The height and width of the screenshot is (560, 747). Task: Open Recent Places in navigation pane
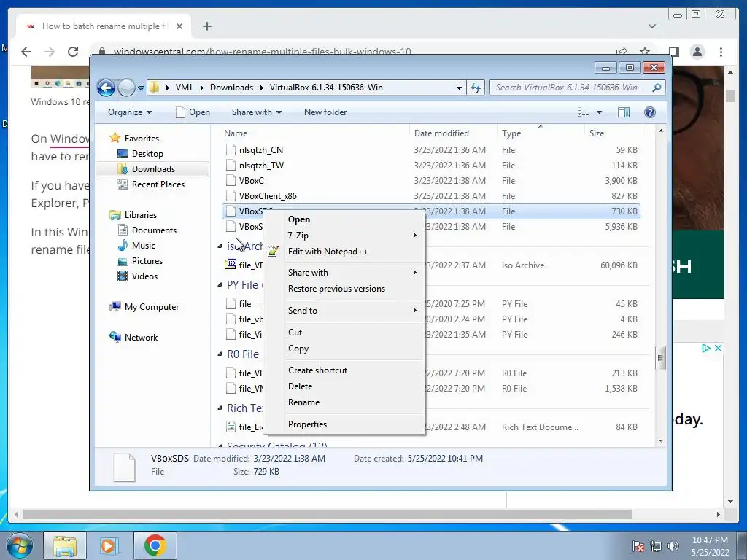pyautogui.click(x=158, y=184)
